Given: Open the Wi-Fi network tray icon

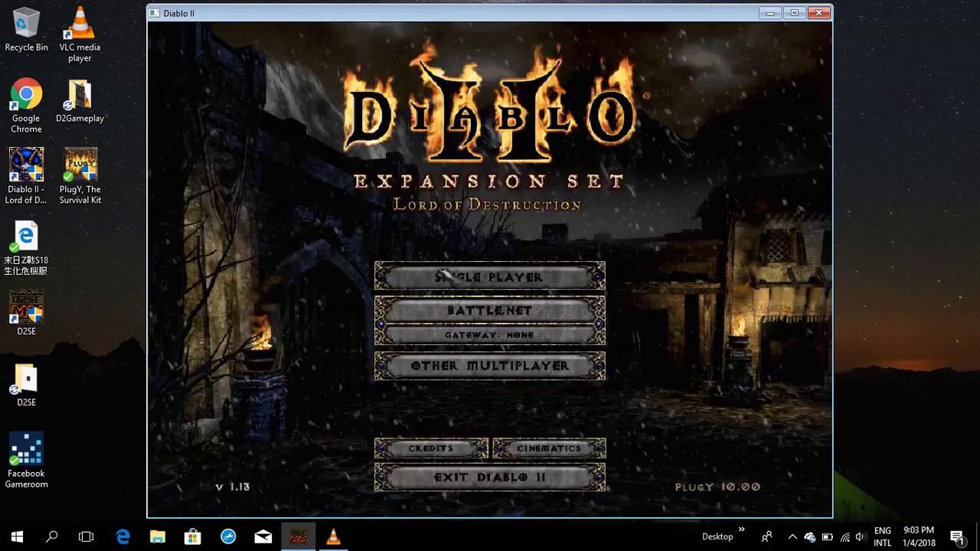Looking at the screenshot, I should [x=844, y=536].
